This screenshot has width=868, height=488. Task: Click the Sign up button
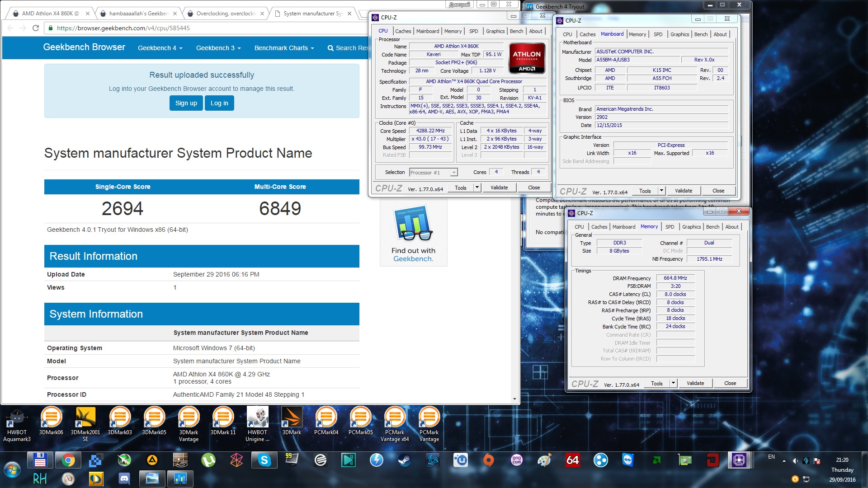click(x=186, y=103)
